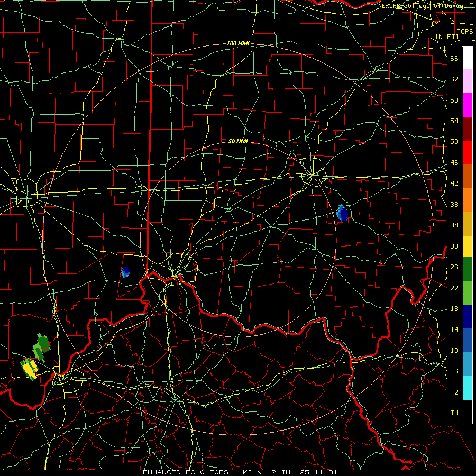Image resolution: width=476 pixels, height=476 pixels.
Task: Click the '46' legend value
Action: tap(454, 163)
